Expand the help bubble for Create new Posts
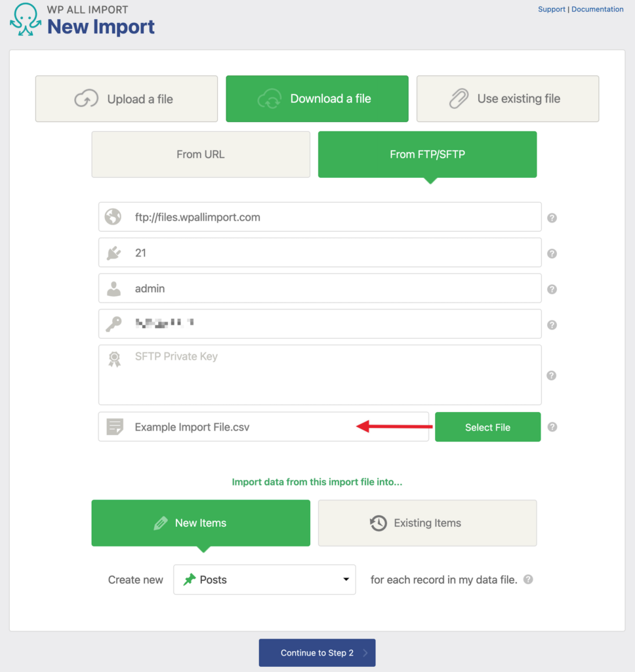The image size is (635, 672). pos(527,579)
